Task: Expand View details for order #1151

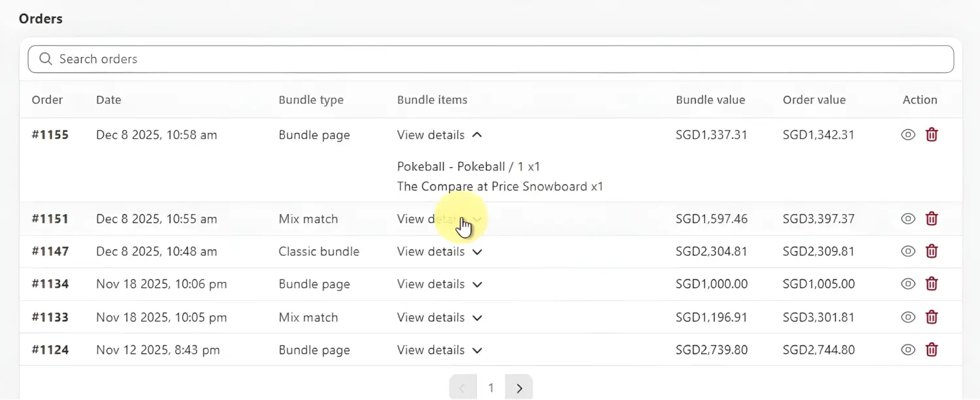Action: pos(431,219)
